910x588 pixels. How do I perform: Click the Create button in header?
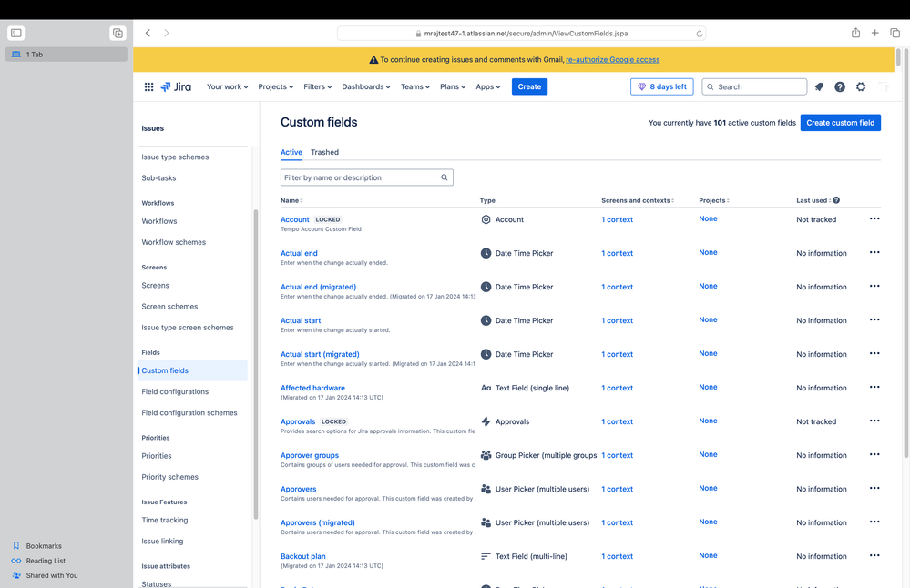tap(529, 87)
